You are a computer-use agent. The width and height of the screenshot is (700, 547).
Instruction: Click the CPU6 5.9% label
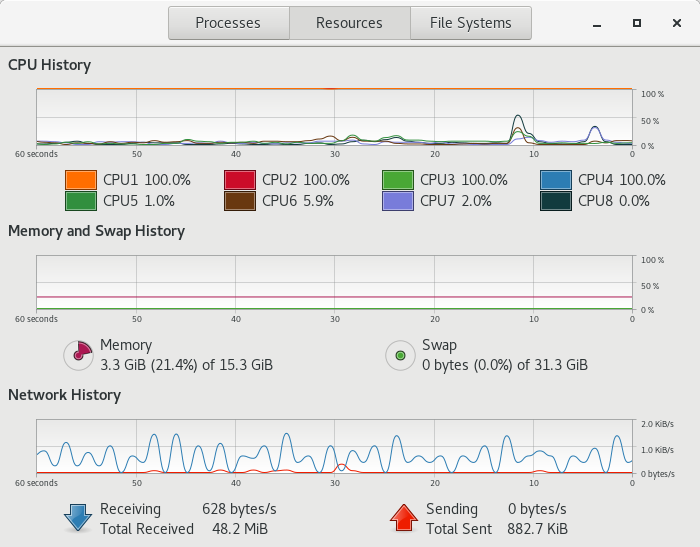(298, 201)
